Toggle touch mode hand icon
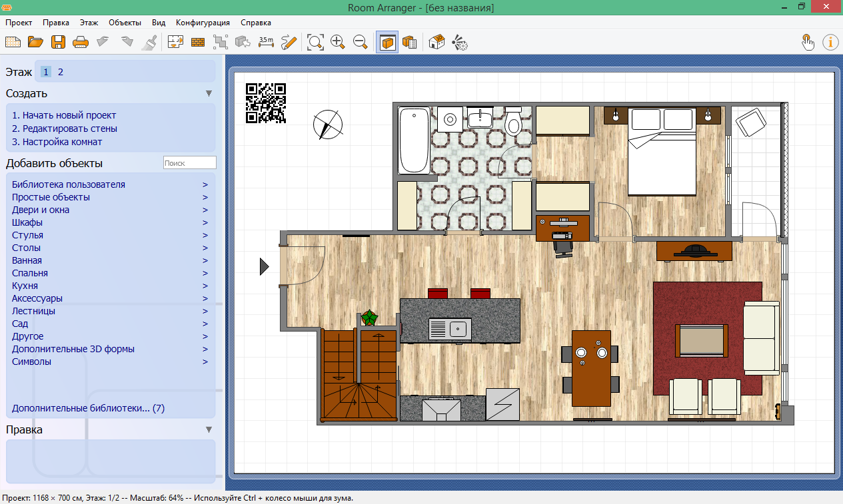This screenshot has width=843, height=504. 808,43
